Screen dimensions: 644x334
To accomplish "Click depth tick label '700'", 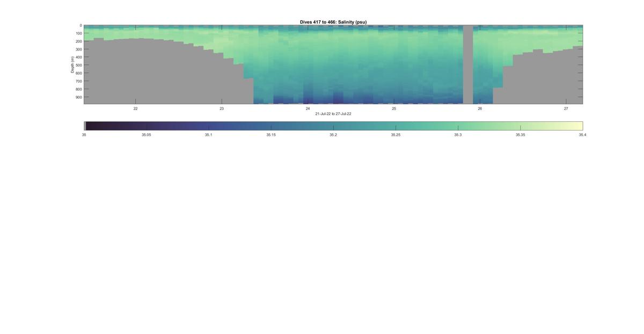I will [78, 81].
